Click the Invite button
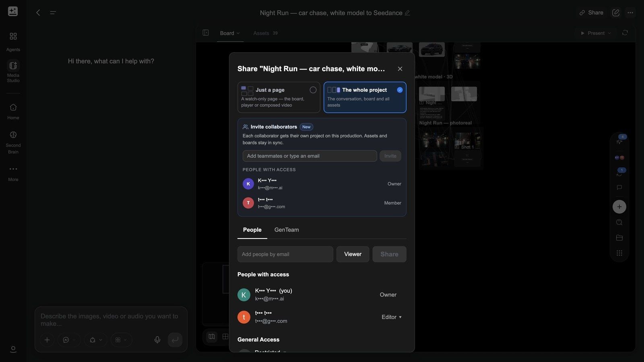This screenshot has height=362, width=644. point(390,156)
